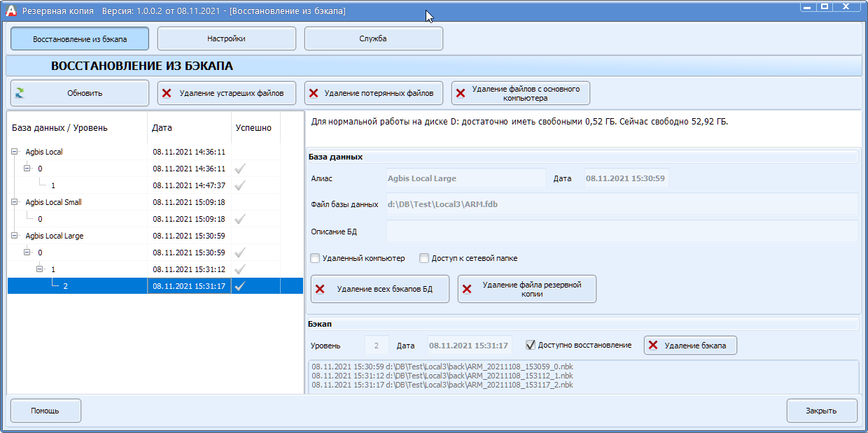This screenshot has width=868, height=433.
Task: Open the Служба tab
Action: (374, 38)
